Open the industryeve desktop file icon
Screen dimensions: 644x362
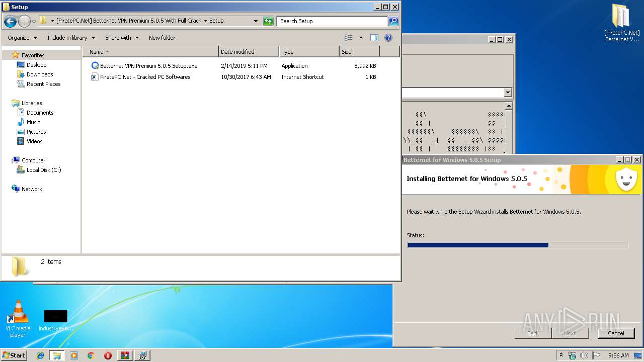point(55,320)
